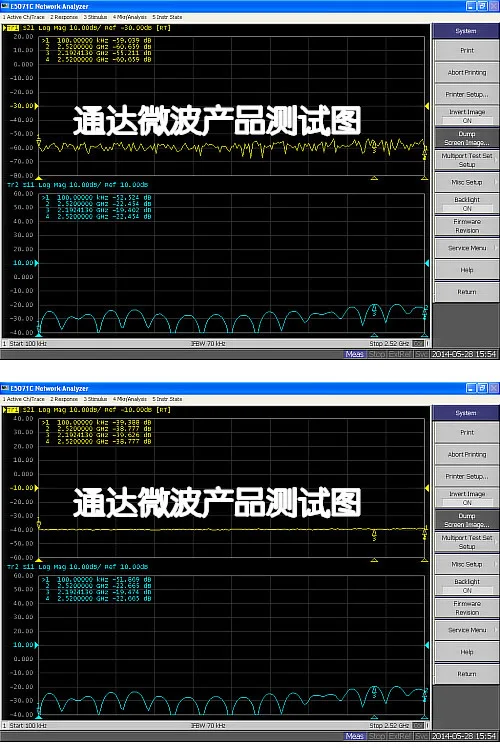Click Abort Printing in top window
The width and height of the screenshot is (500, 750).
(x=467, y=72)
